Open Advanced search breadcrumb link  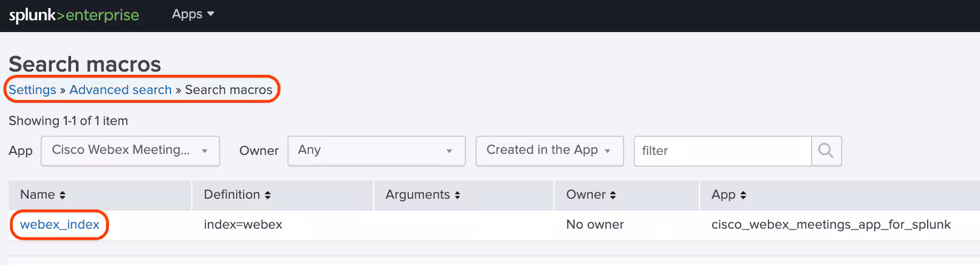[120, 90]
